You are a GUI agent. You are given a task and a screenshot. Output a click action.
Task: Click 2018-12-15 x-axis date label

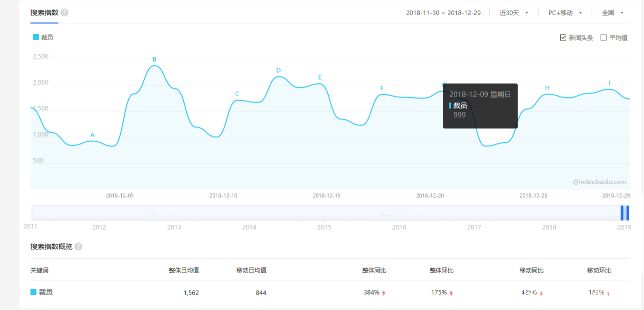point(326,195)
